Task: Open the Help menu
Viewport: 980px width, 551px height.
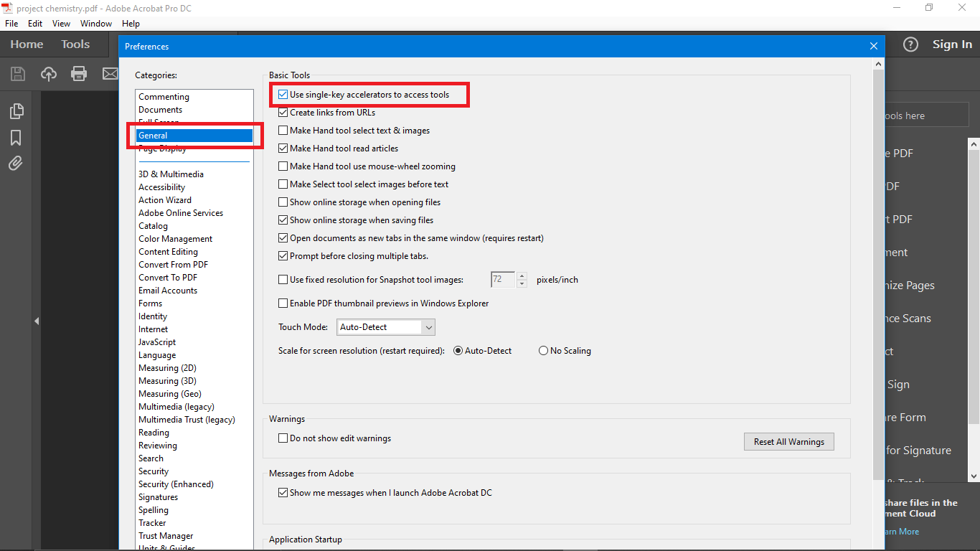Action: tap(131, 24)
